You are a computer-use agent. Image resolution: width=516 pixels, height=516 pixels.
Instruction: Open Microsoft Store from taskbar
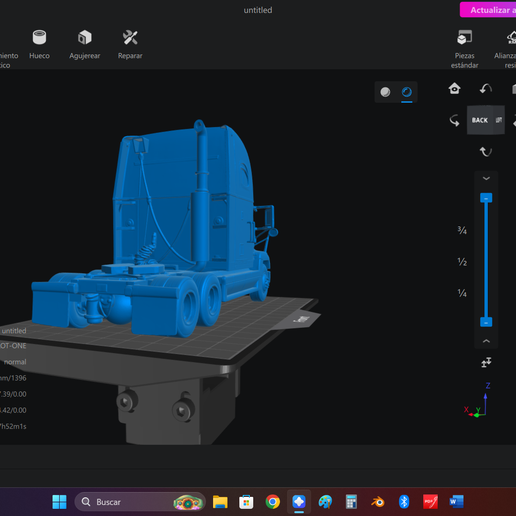[x=246, y=502]
